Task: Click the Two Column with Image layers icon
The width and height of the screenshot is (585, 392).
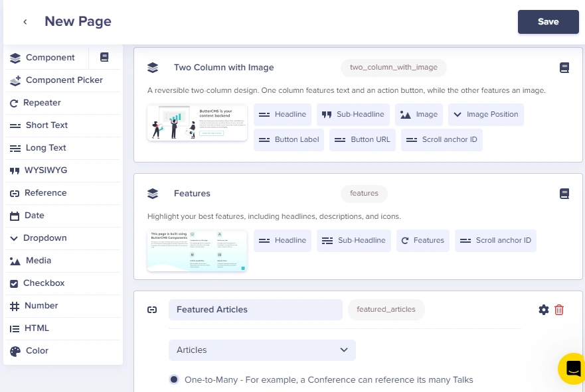Action: point(153,68)
